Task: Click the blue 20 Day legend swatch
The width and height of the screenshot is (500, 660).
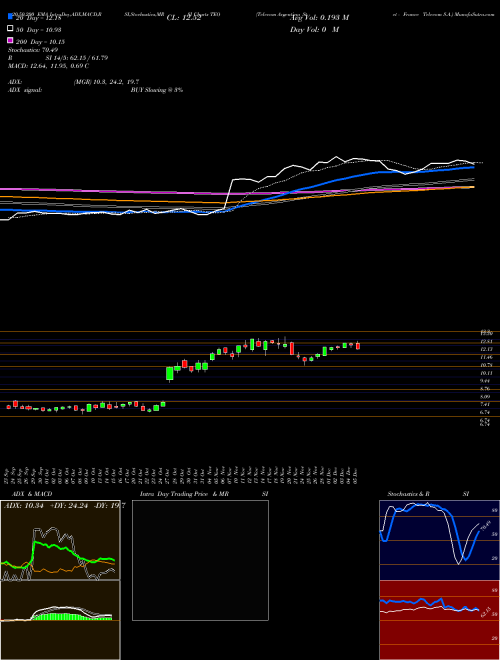Action: click(x=10, y=16)
